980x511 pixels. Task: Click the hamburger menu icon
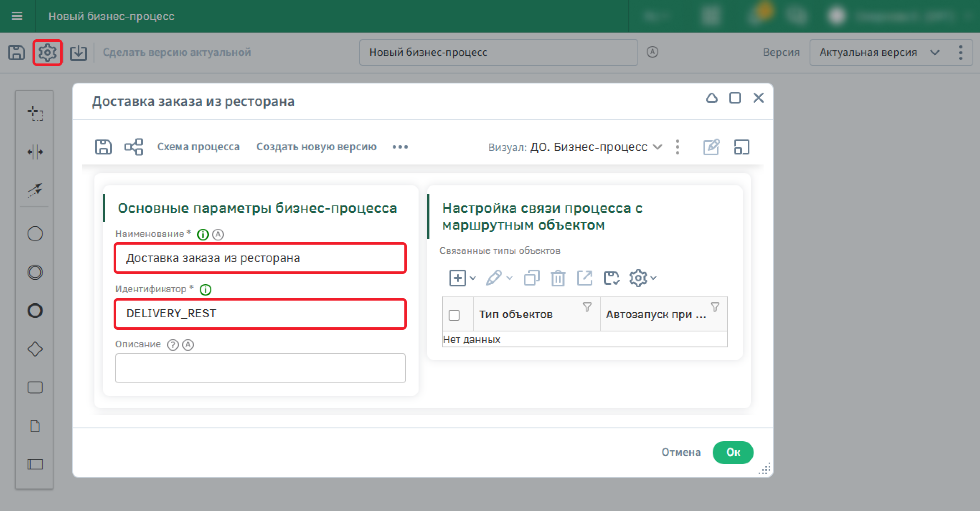pyautogui.click(x=17, y=16)
